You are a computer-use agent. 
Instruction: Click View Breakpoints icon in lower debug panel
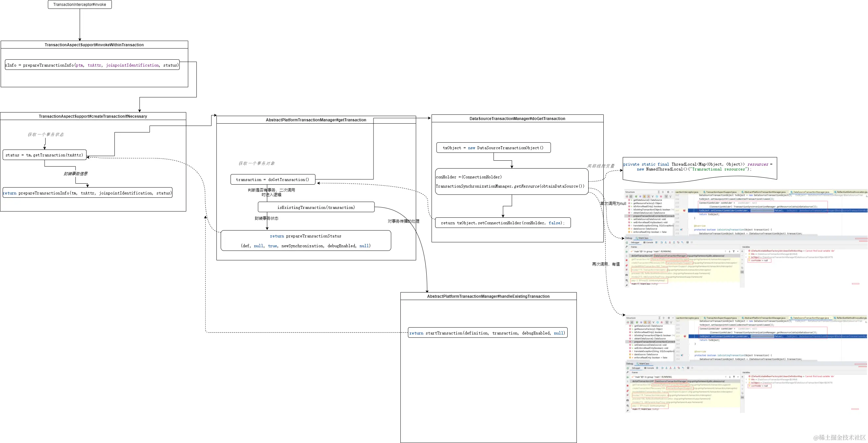tap(627, 391)
